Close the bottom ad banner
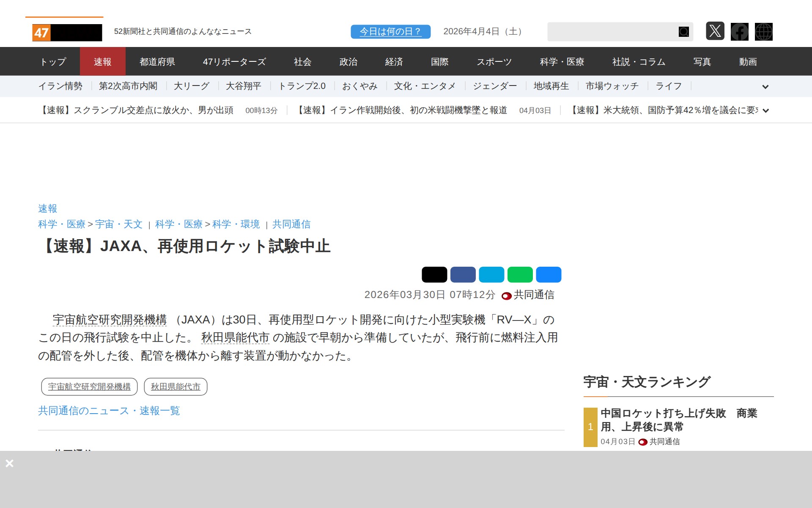Screen dimensions: 812x508 pos(9,463)
